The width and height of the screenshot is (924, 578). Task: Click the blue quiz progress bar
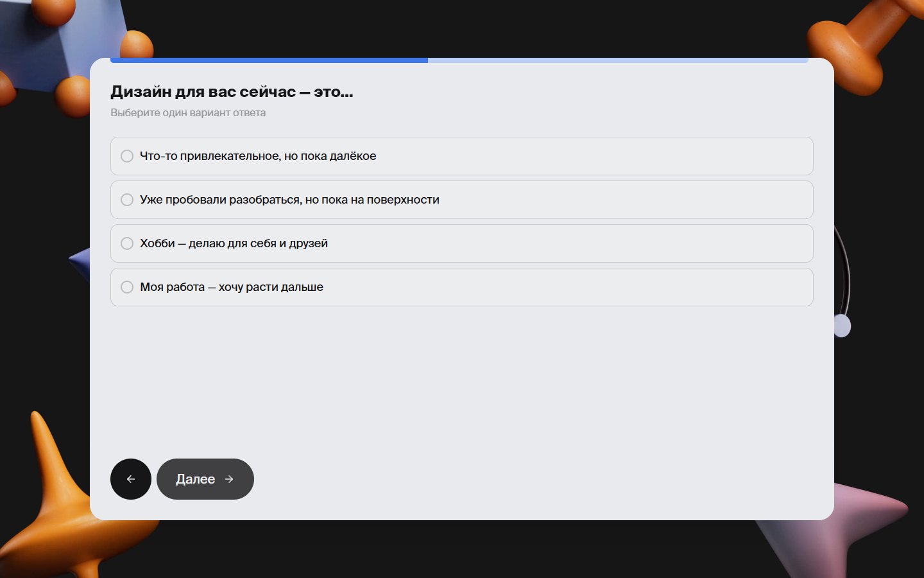tap(459, 60)
